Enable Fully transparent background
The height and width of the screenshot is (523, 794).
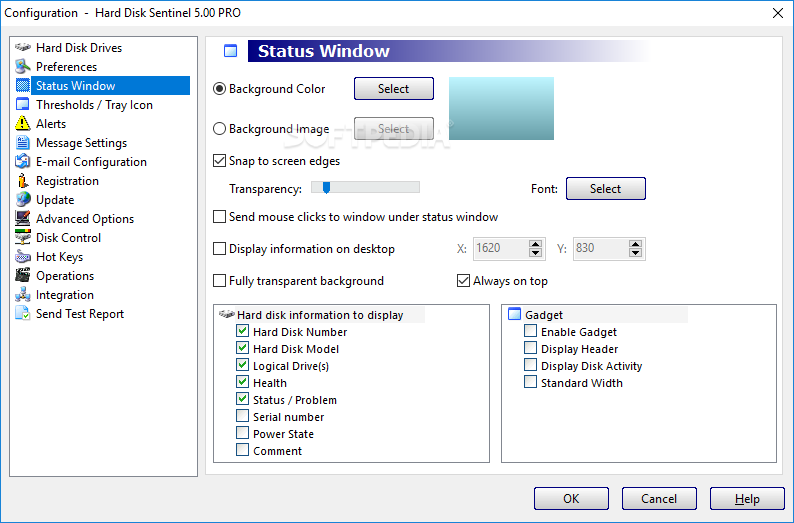click(219, 280)
